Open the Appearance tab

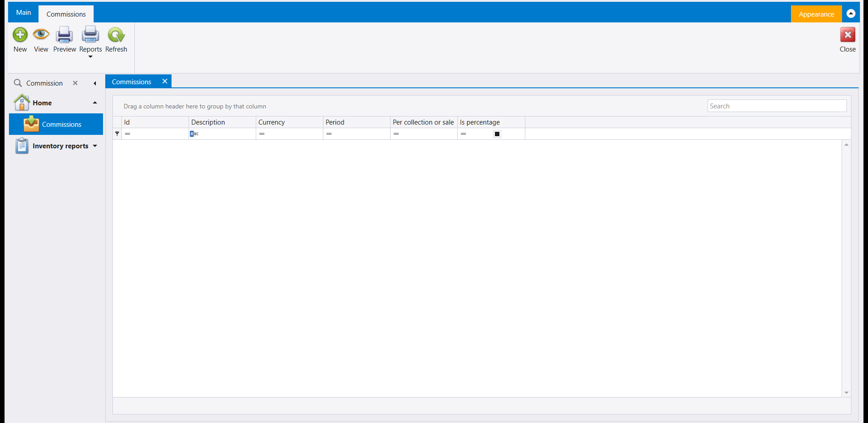point(816,14)
